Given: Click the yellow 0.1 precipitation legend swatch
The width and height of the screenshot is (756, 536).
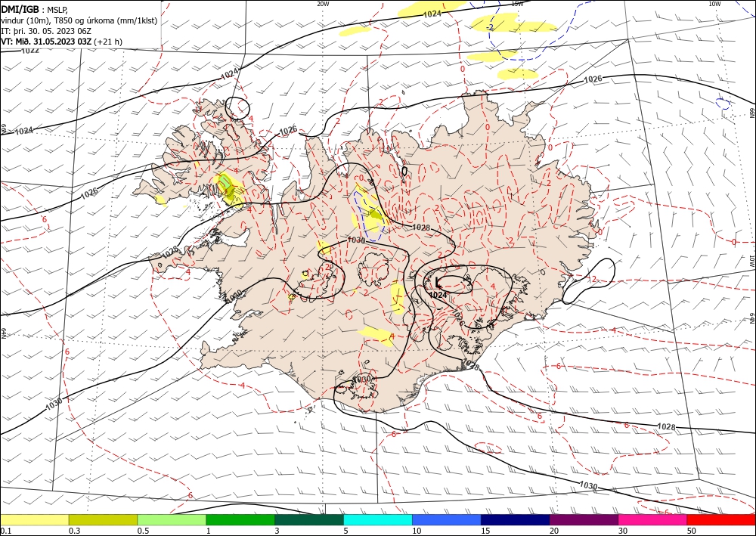Looking at the screenshot, I should (x=35, y=519).
